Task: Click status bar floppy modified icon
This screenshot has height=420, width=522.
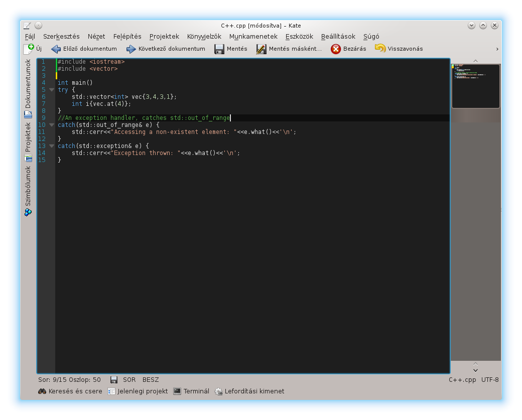Action: click(x=114, y=380)
